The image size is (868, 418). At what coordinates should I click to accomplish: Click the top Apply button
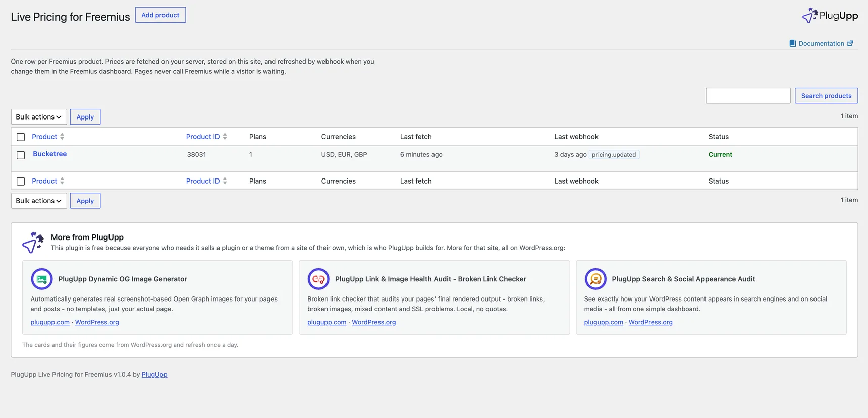click(x=85, y=117)
